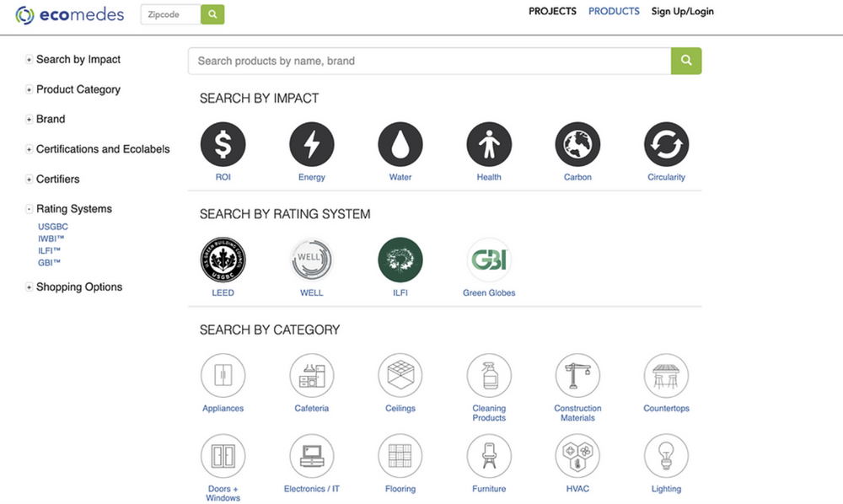Click the Carbon globe icon
This screenshot has height=504, width=843.
coord(577,144)
